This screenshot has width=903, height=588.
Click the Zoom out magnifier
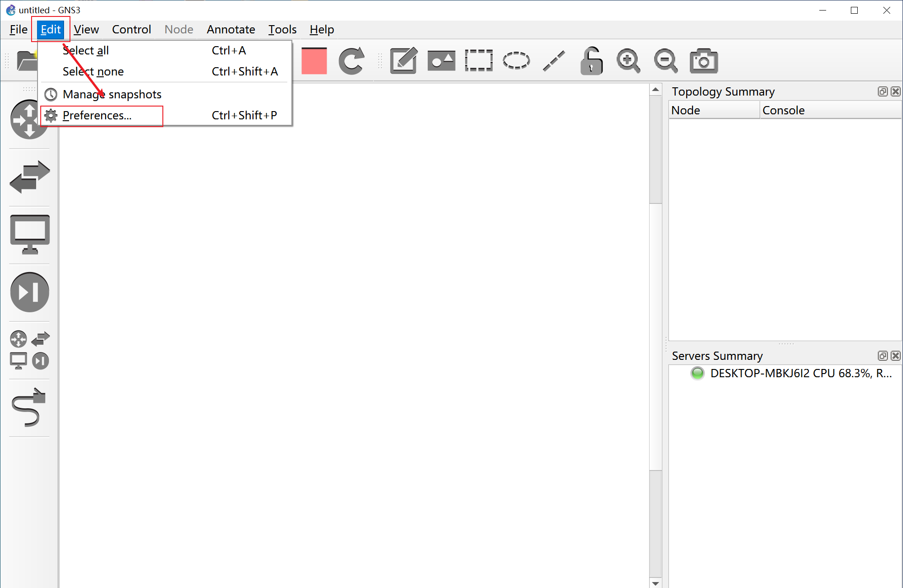pyautogui.click(x=666, y=61)
